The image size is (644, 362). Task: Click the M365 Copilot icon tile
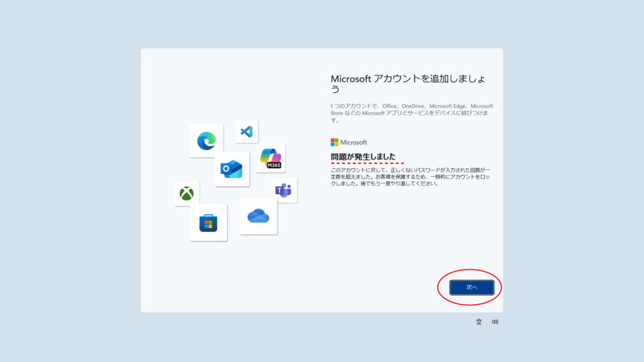270,158
